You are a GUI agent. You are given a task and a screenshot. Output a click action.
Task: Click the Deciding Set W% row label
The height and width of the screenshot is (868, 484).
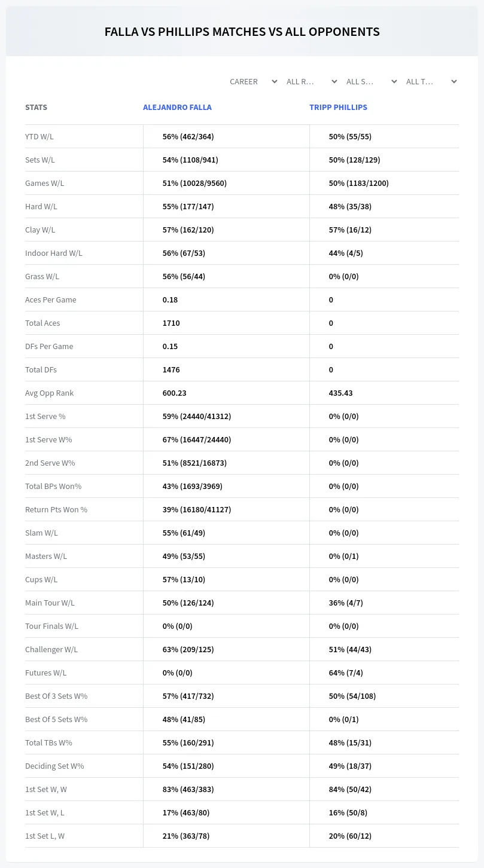[x=54, y=766]
